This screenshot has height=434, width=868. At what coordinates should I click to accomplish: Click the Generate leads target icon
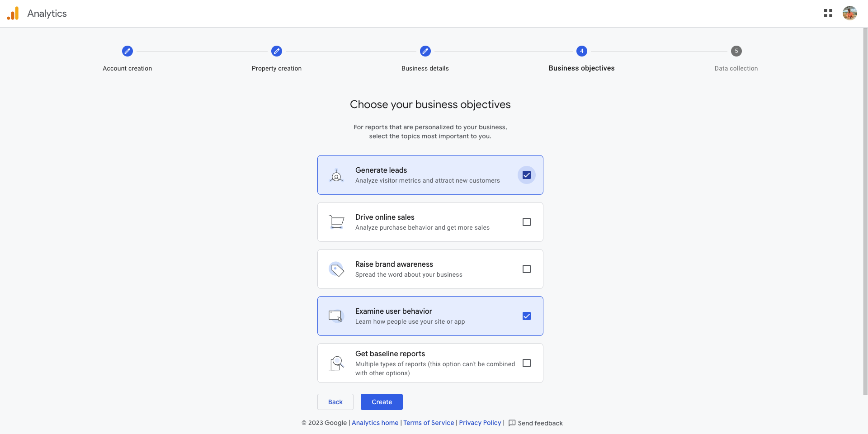(336, 175)
